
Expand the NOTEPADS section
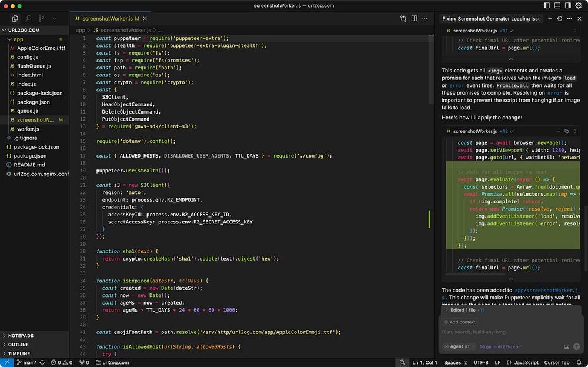[35, 335]
